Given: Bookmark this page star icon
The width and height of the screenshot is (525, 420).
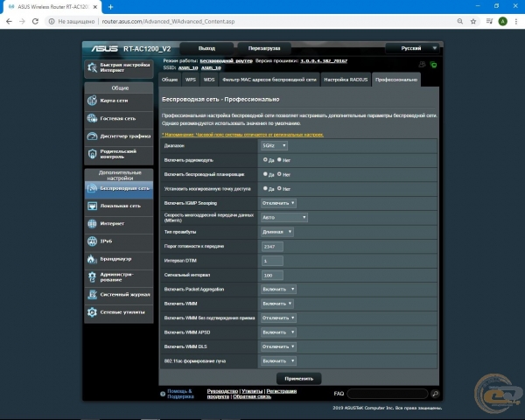Looking at the screenshot, I should [x=473, y=21].
